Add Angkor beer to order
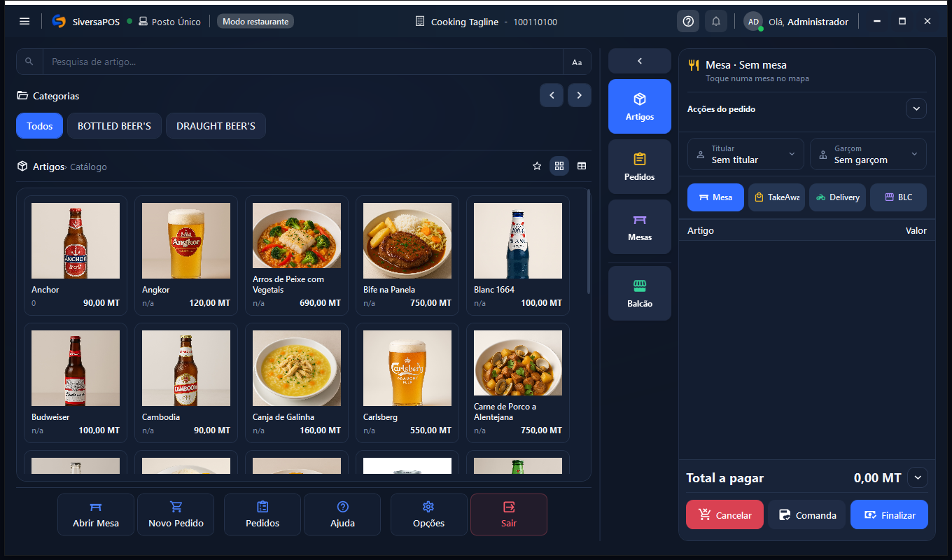This screenshot has height=560, width=952. pyautogui.click(x=186, y=255)
